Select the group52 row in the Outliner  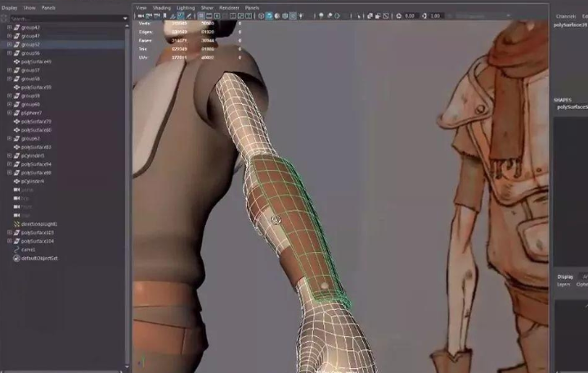tap(62, 44)
